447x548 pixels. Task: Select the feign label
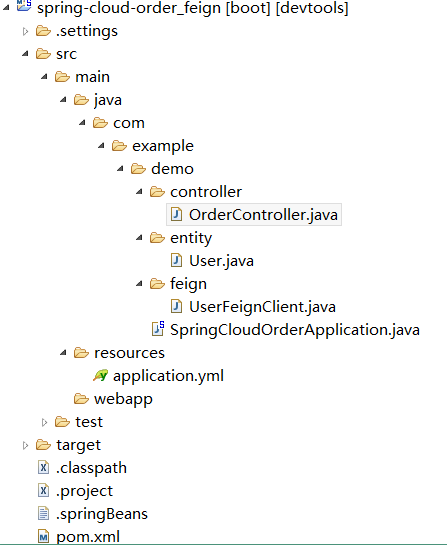tap(188, 284)
